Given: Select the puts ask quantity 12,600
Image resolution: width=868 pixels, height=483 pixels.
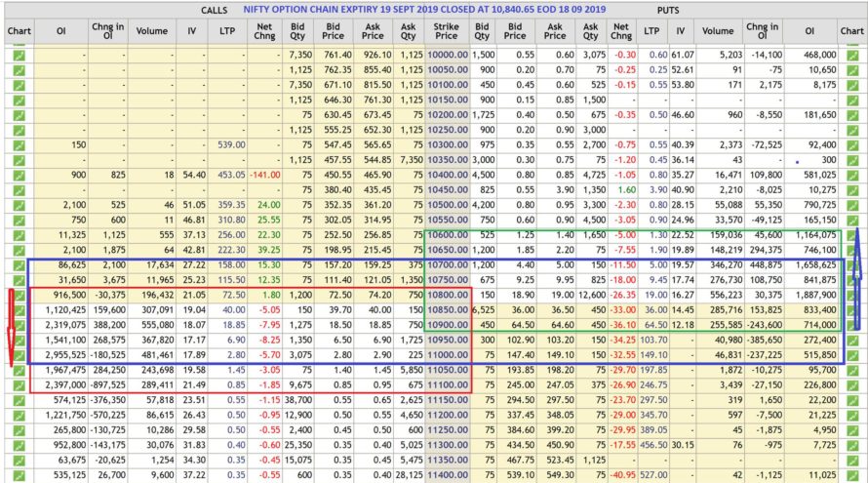Looking at the screenshot, I should (x=591, y=296).
